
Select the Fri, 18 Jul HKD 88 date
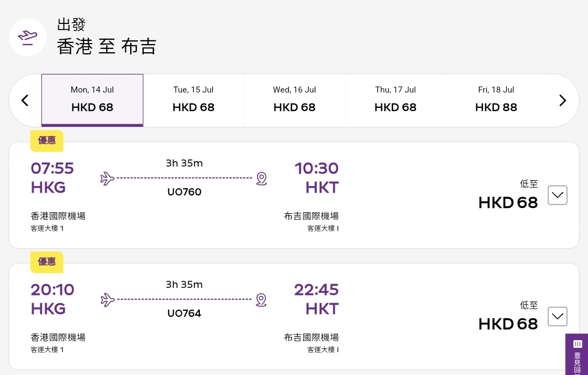(x=496, y=100)
